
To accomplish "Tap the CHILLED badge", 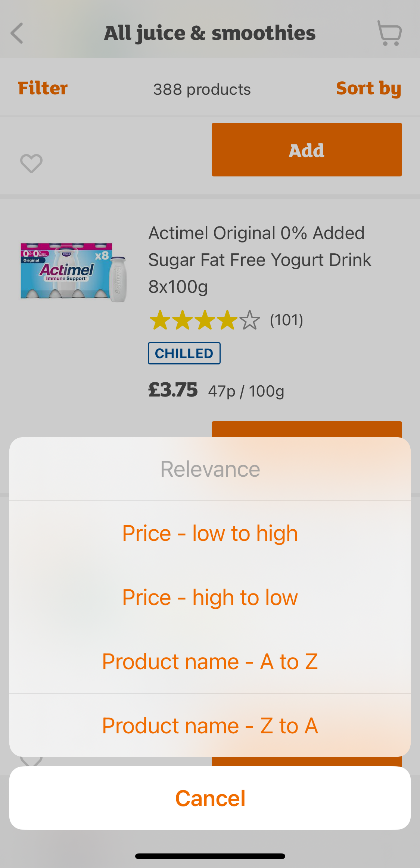I will pyautogui.click(x=184, y=353).
